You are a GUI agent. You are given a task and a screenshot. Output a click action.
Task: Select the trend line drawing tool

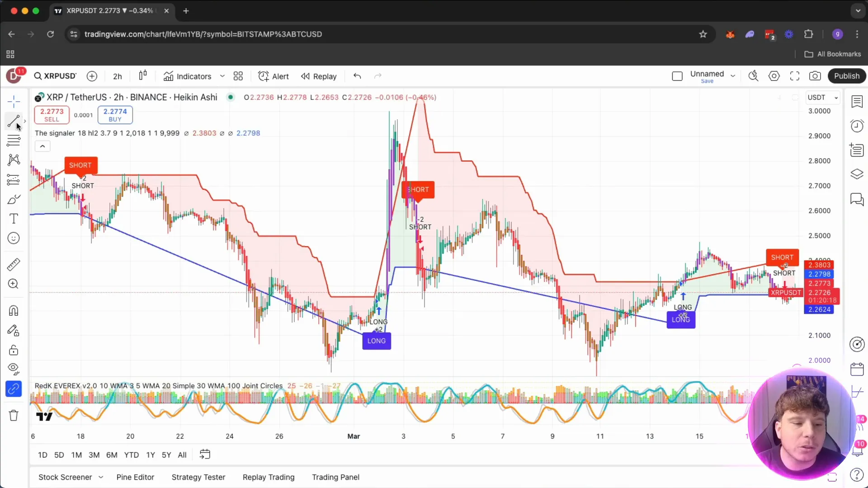pos(14,121)
